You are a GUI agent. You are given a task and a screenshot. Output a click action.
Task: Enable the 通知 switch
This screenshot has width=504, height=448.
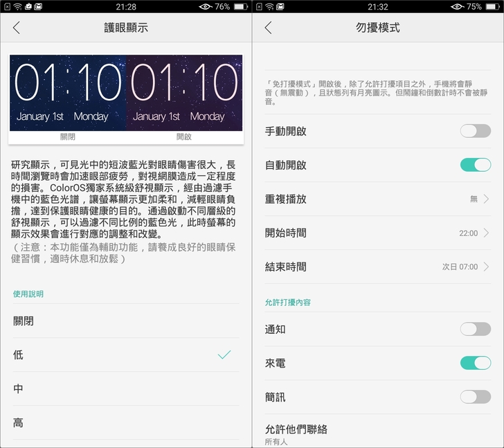[x=476, y=329]
